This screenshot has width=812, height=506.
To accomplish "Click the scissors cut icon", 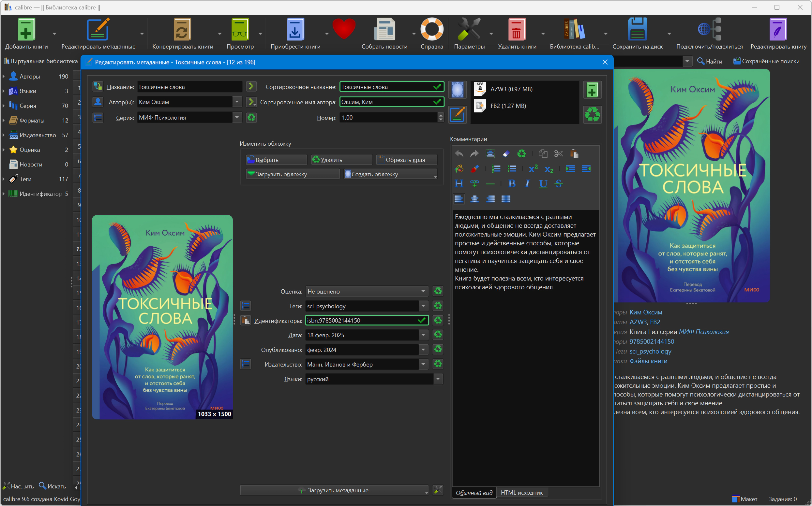I will [x=559, y=154].
